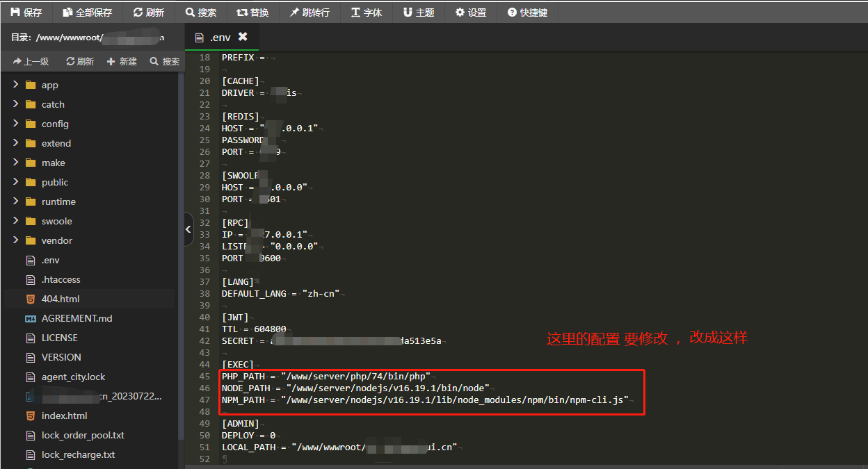
Task: Click the HTML5 icon for 404.html
Action: [x=30, y=299]
